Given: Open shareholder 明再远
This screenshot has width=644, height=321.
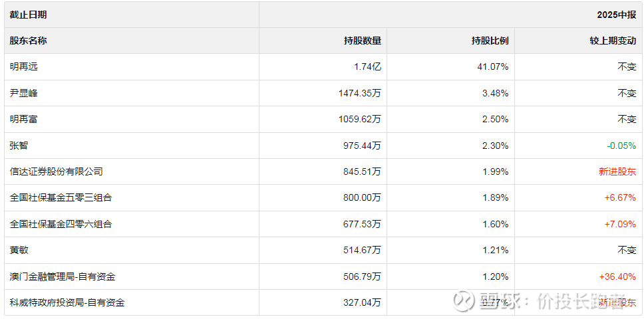Looking at the screenshot, I should coord(24,66).
